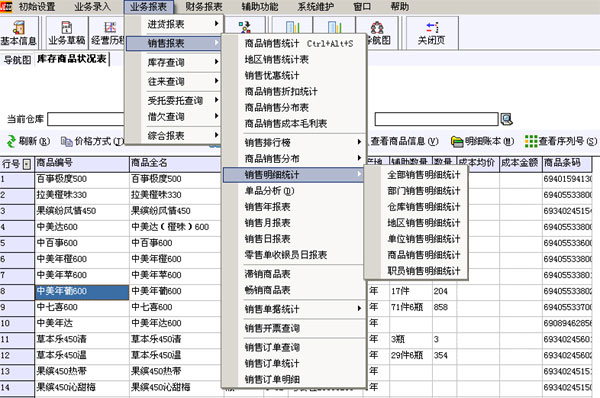Open the 初始设置 menu
Screen dimensions: 600x398
pyautogui.click(x=37, y=7)
